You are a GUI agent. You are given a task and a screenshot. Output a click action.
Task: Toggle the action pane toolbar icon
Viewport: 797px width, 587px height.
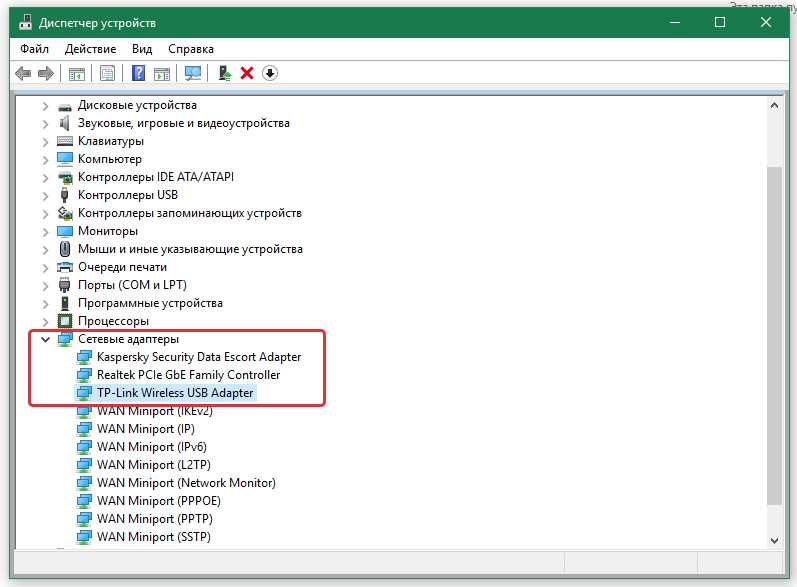(x=162, y=74)
